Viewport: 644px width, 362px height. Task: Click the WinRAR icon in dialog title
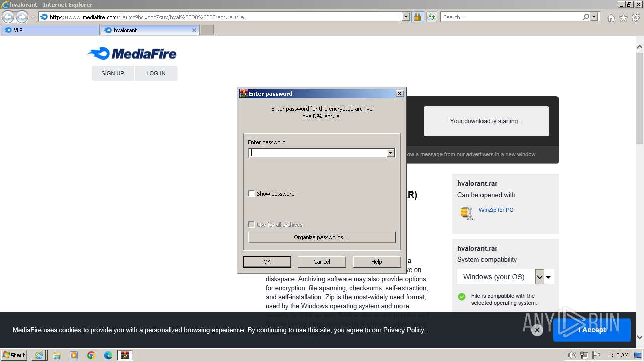[244, 93]
